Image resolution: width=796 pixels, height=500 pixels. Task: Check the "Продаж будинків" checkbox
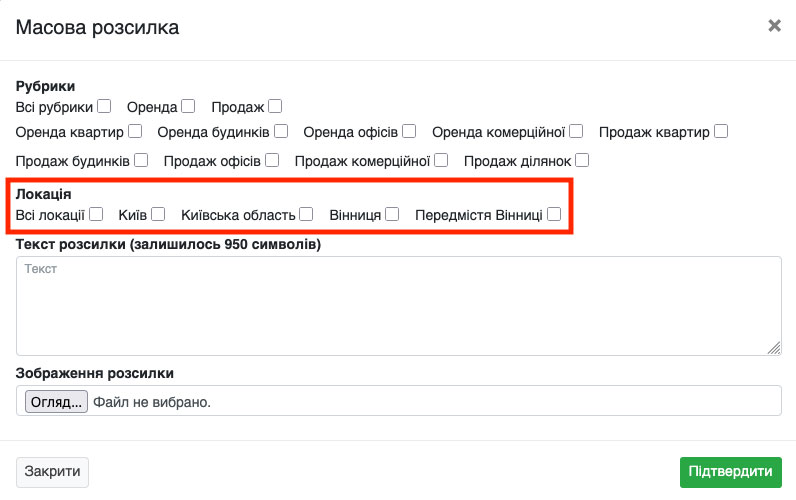click(x=141, y=159)
